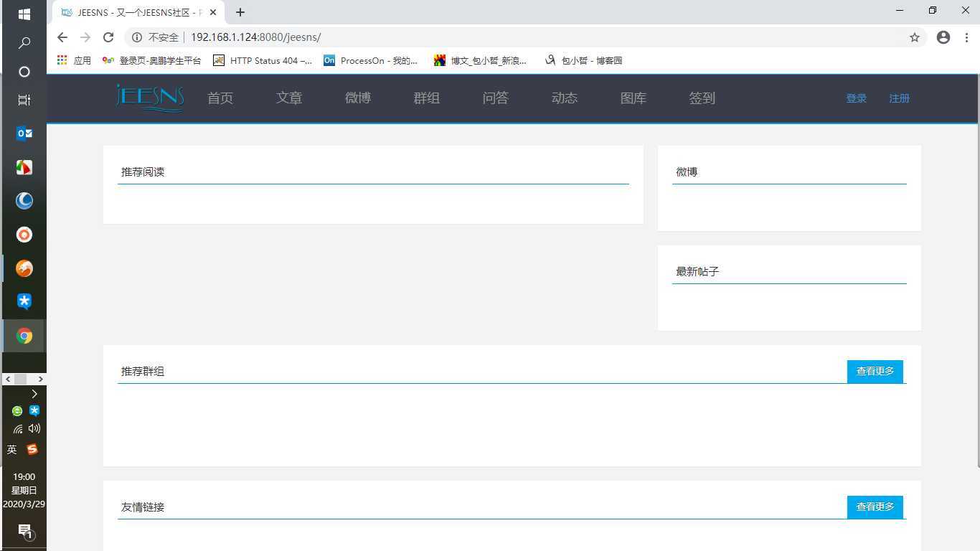Open the 应用 apps bookmark
Image resolution: width=980 pixels, height=551 pixels.
(74, 60)
